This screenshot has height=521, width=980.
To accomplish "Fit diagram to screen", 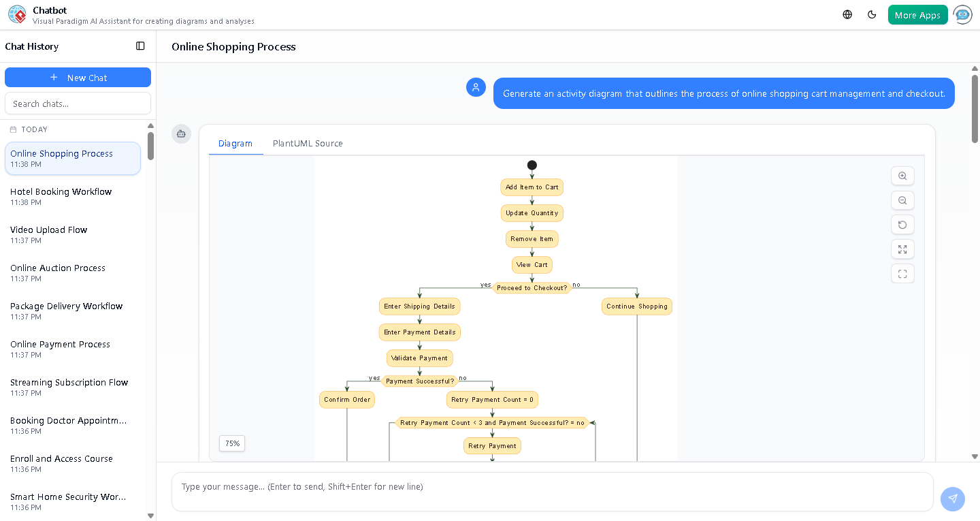I will click(x=902, y=273).
